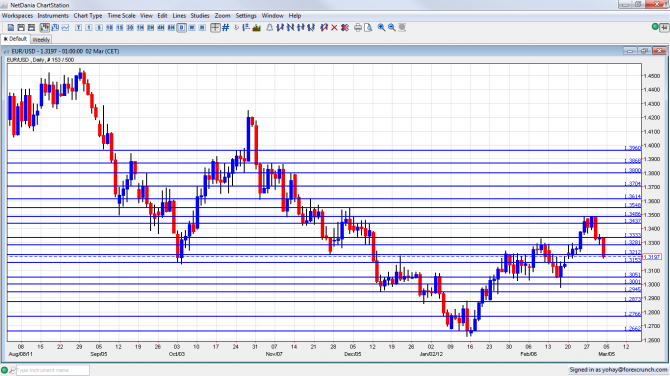This screenshot has height=376, width=670.
Task: Set time scale to tick (T) button
Action: (x=78, y=28)
